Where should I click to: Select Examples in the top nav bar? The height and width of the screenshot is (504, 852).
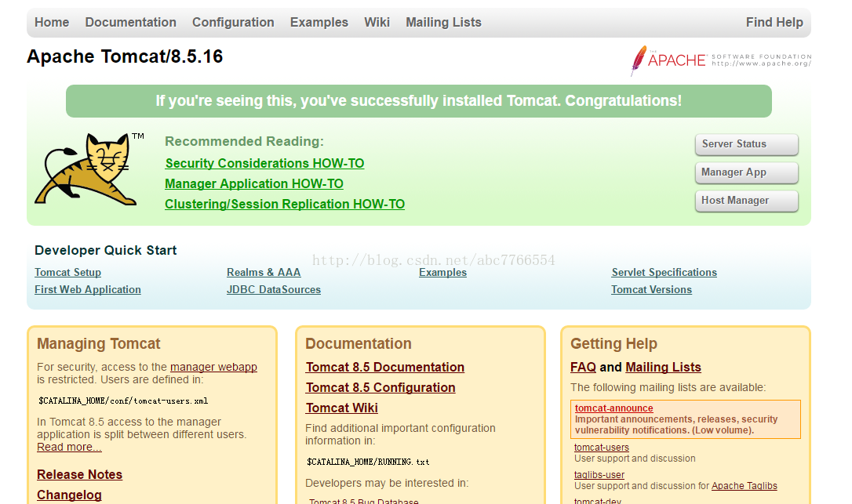[319, 22]
